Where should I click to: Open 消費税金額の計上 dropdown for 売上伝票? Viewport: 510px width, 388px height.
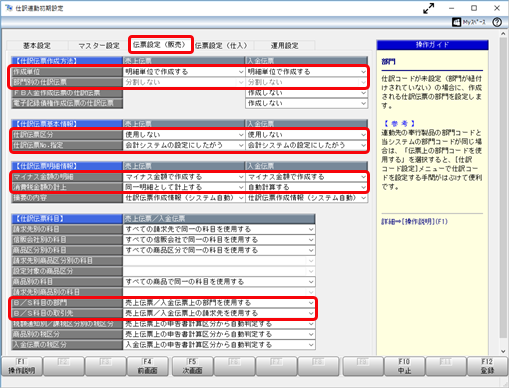click(x=184, y=187)
